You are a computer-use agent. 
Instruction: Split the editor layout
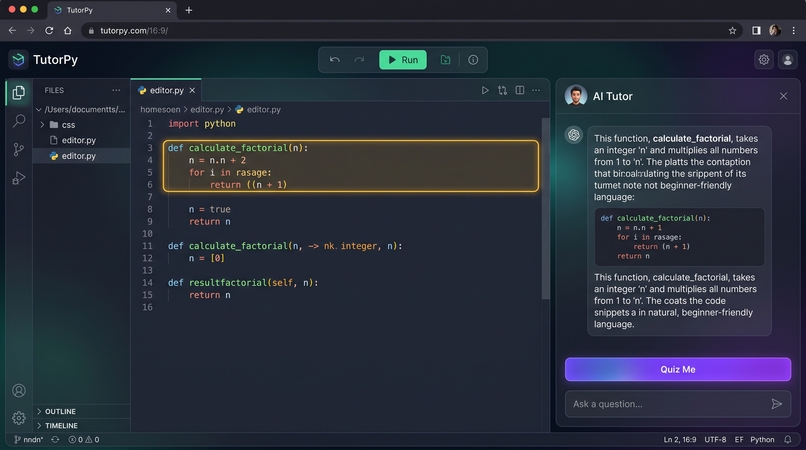pos(520,90)
